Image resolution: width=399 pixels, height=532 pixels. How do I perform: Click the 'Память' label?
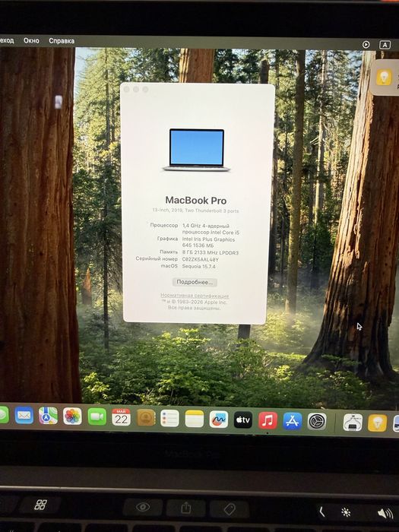click(169, 252)
